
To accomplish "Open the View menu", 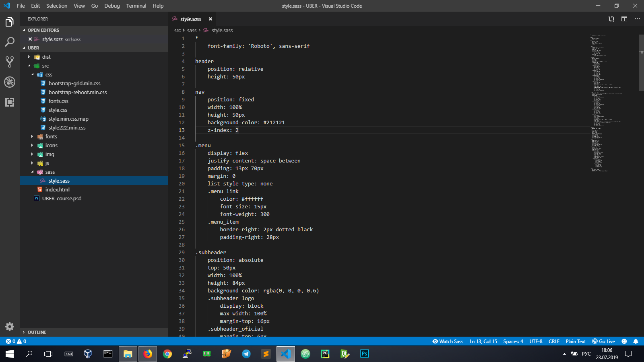I will [x=79, y=6].
